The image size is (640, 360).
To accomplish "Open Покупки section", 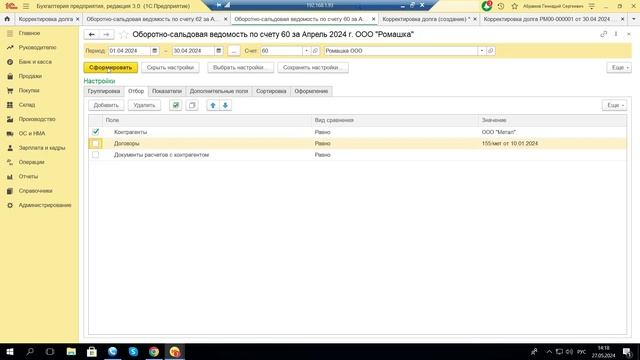I will click(x=29, y=90).
